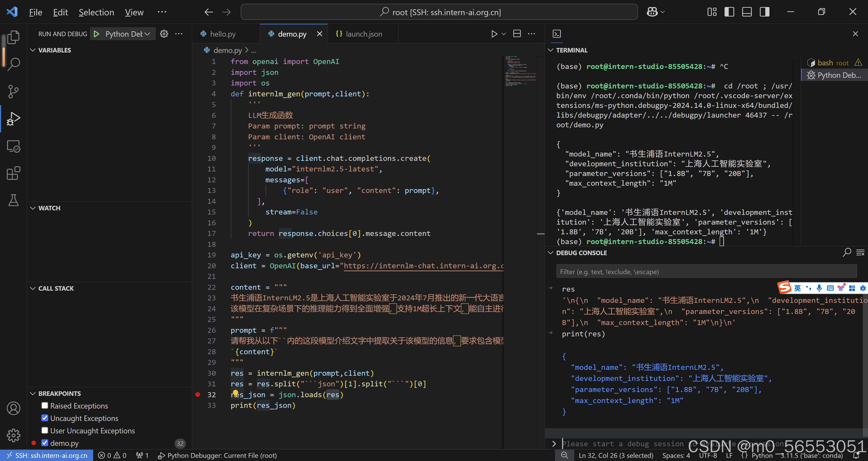
Task: Open the Source Control view
Action: pos(13,91)
